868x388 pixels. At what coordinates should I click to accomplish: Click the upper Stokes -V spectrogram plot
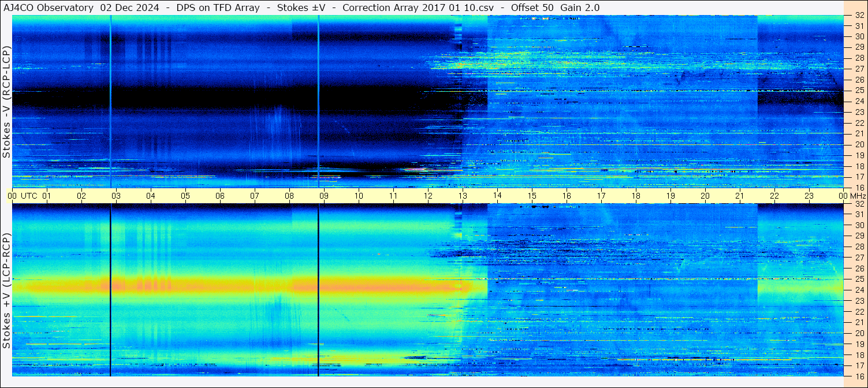click(x=428, y=102)
